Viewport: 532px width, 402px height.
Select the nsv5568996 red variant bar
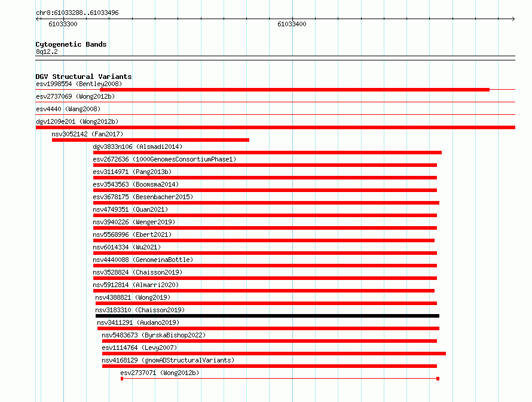pyautogui.click(x=264, y=240)
